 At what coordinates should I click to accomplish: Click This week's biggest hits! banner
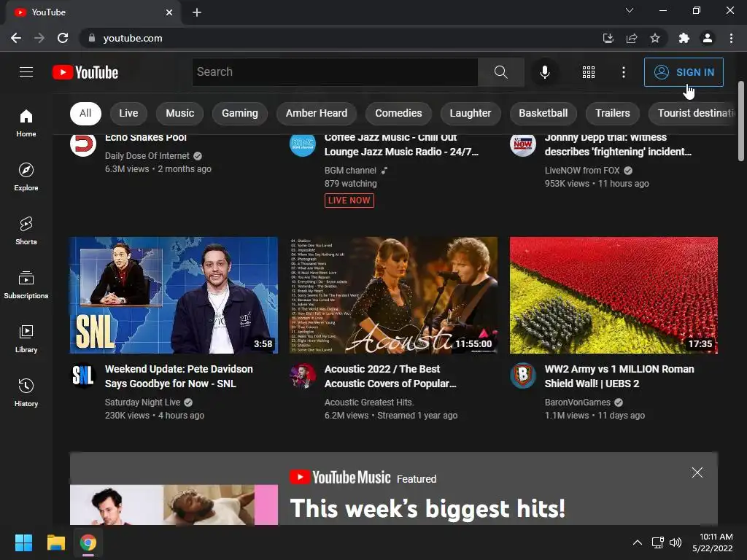tap(427, 508)
